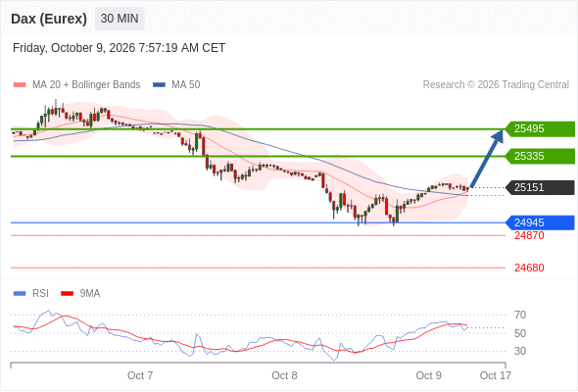Screen dimensions: 578x392
Task: Click the RSI 50 axis label
Action: pos(520,333)
